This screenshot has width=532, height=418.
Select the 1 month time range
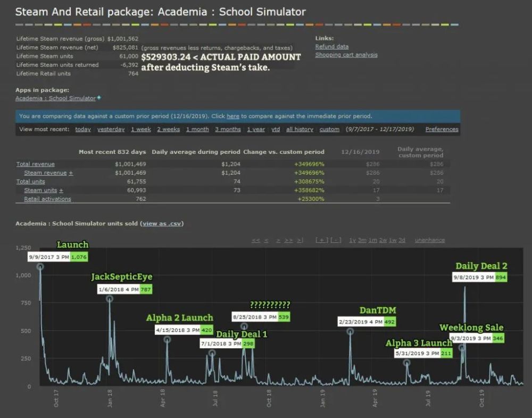coord(197,129)
